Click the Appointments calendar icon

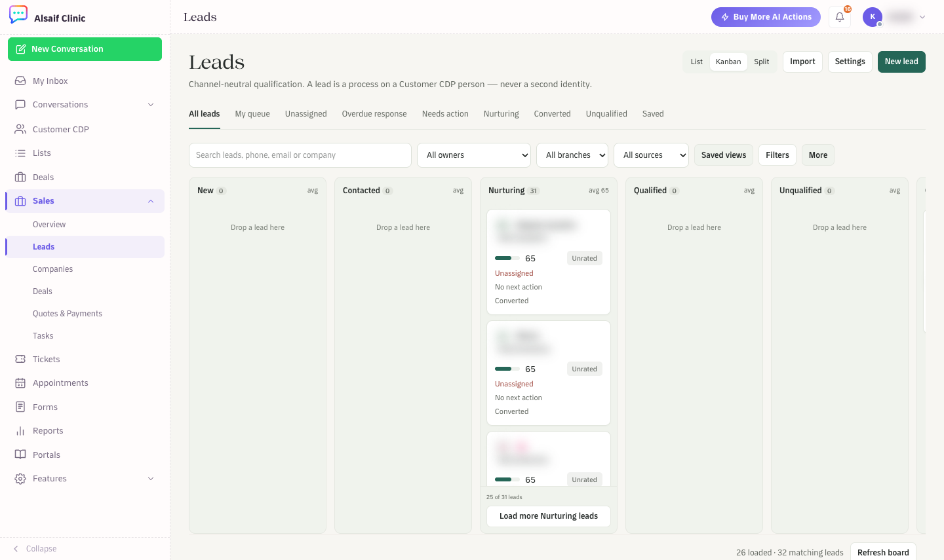[x=20, y=383]
